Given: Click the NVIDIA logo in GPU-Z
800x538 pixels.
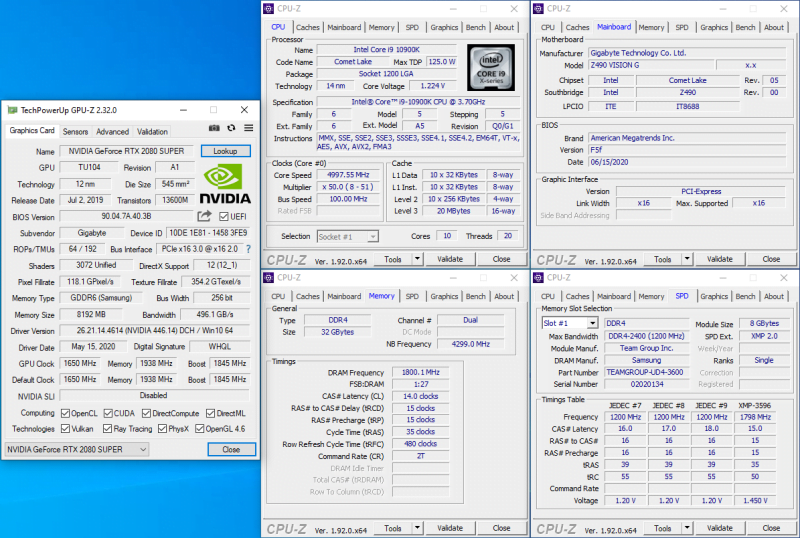Looking at the screenshot, I should tap(225, 185).
